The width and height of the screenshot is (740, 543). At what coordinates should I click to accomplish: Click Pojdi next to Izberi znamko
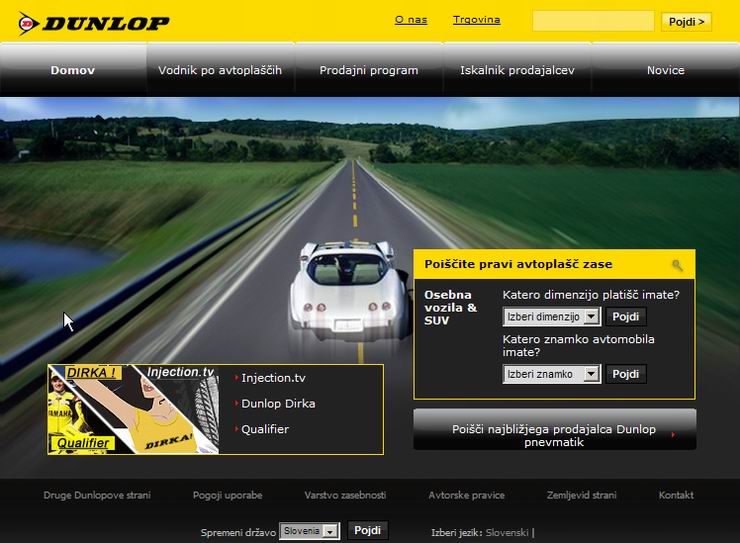point(626,374)
